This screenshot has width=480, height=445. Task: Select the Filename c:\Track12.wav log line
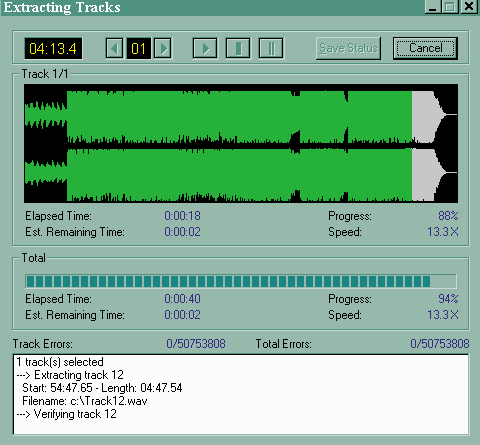tap(85, 401)
